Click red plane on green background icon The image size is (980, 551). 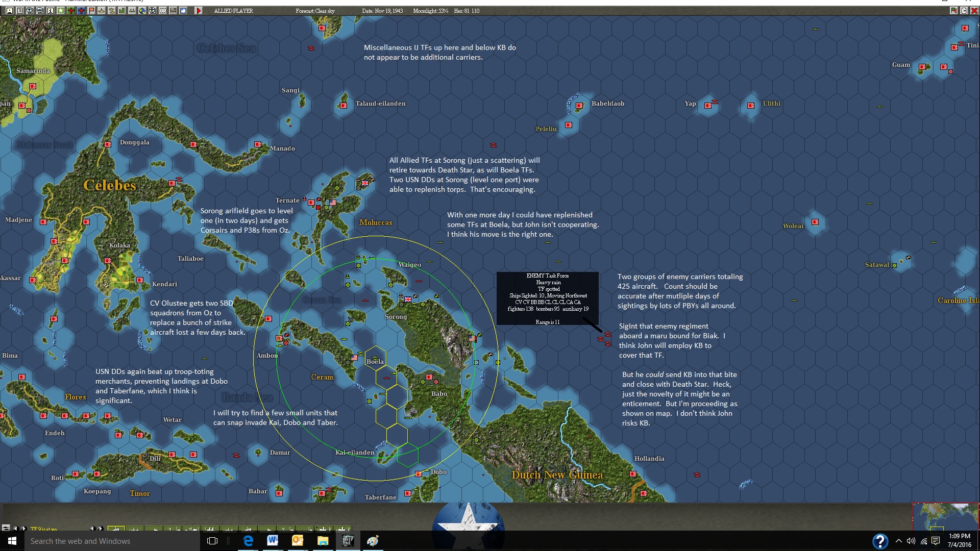tap(70, 11)
